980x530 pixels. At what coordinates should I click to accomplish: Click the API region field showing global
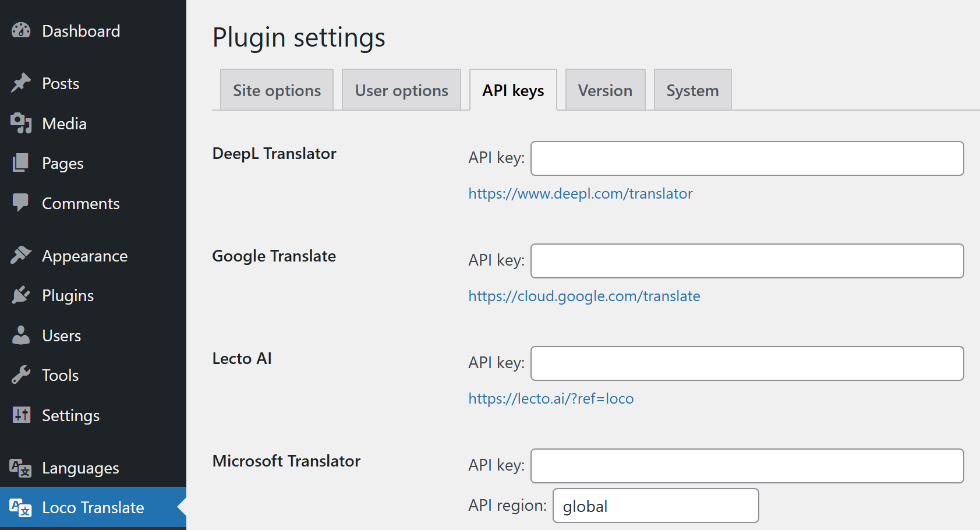pyautogui.click(x=656, y=506)
